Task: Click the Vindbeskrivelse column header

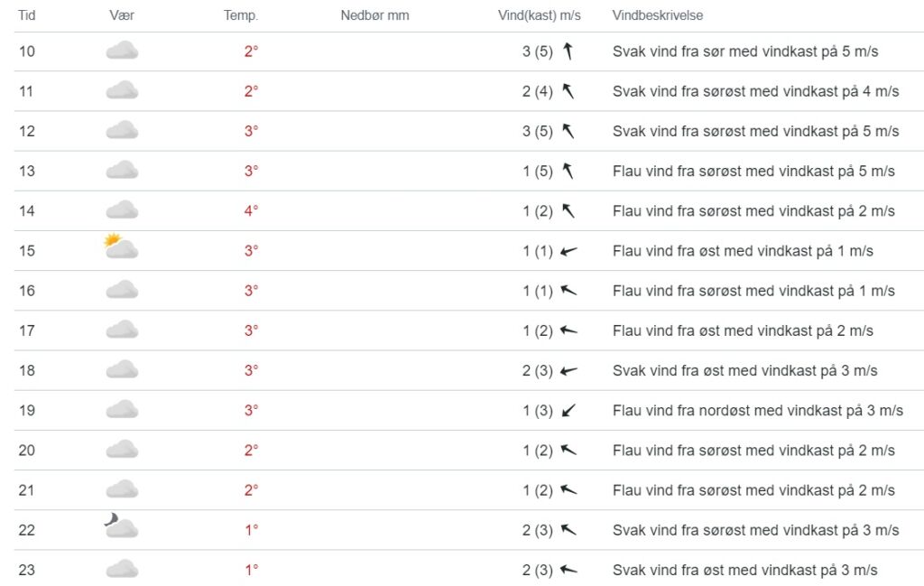Action: point(658,15)
